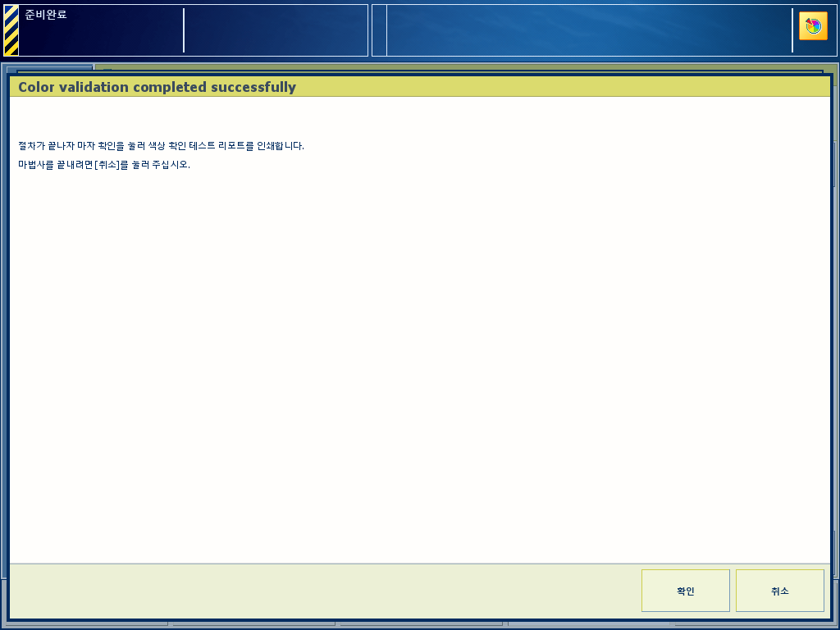Click the Color validation completed successfully title
The width and height of the screenshot is (840, 630).
[x=157, y=87]
